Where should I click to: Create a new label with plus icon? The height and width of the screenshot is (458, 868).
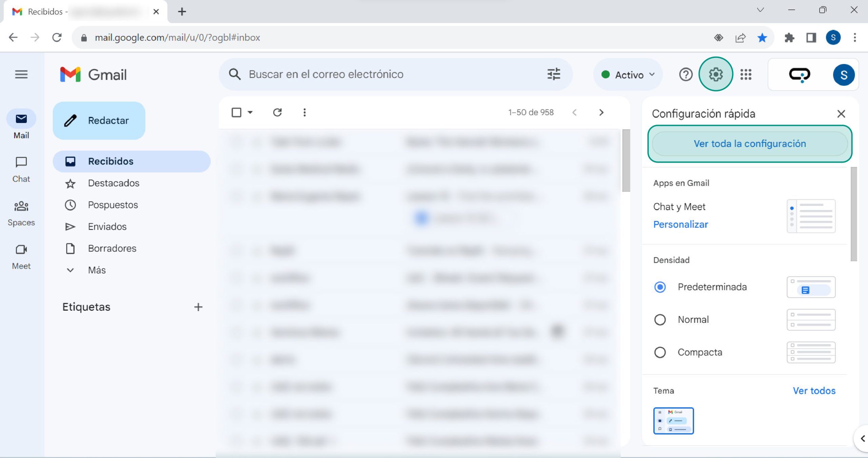[x=198, y=307]
